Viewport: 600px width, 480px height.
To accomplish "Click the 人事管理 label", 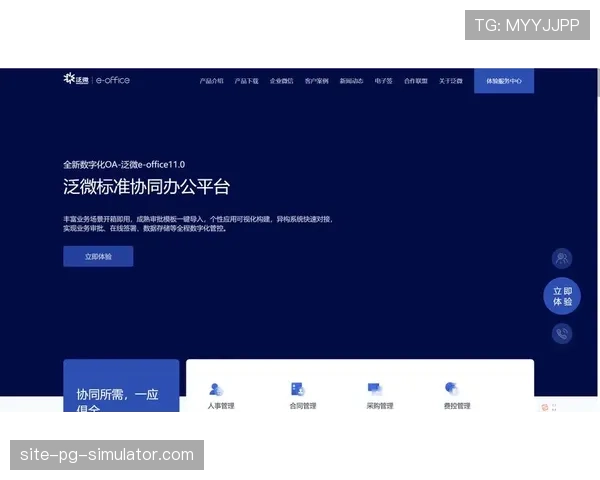I will pos(221,406).
